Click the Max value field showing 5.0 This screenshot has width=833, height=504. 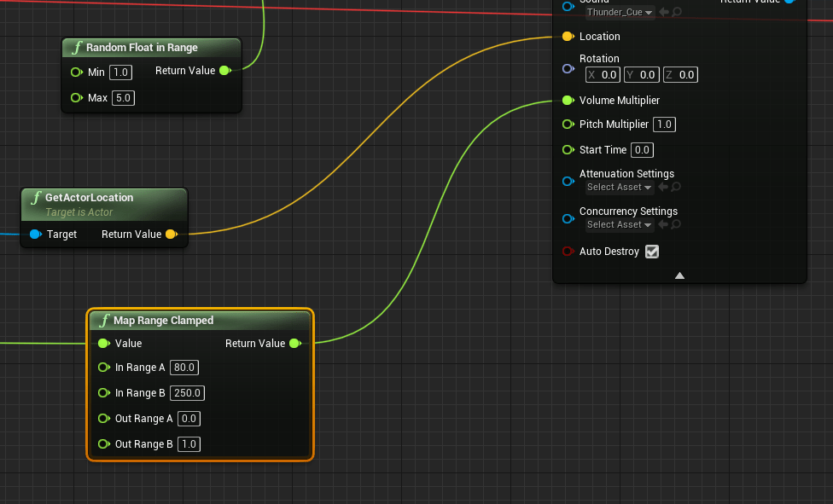(x=123, y=98)
